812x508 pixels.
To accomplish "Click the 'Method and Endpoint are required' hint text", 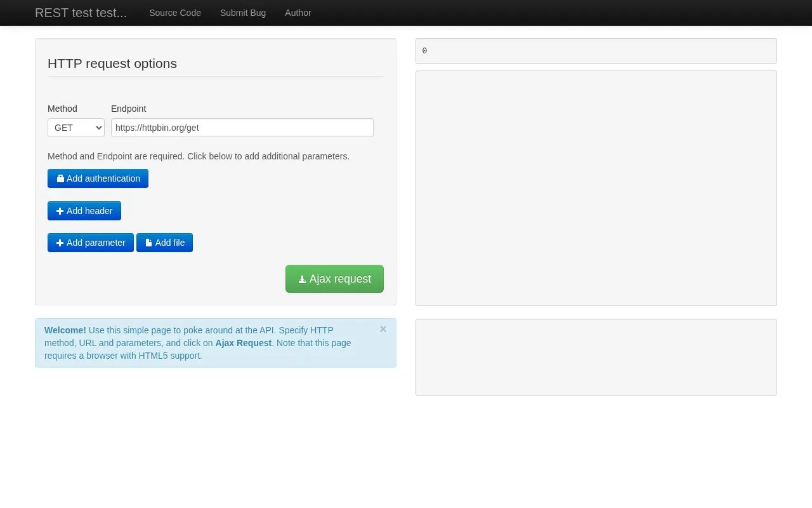I will tap(199, 156).
